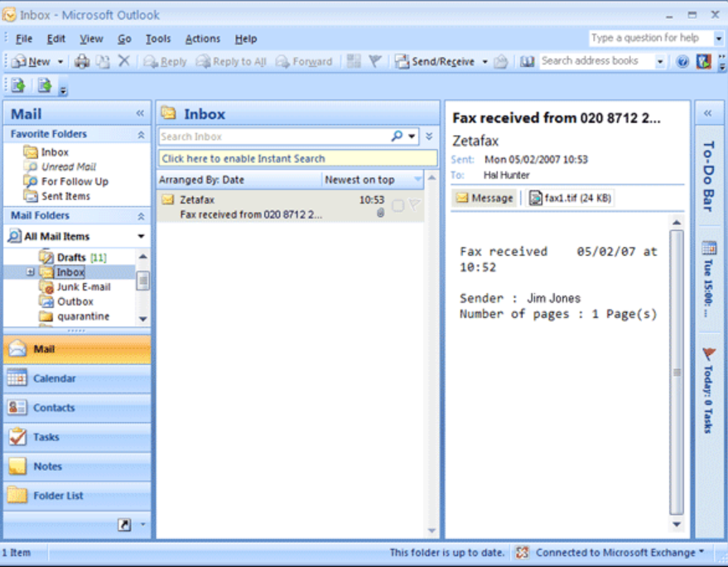This screenshot has height=567, width=728.
Task: Click Reply to All button
Action: pyautogui.click(x=231, y=61)
